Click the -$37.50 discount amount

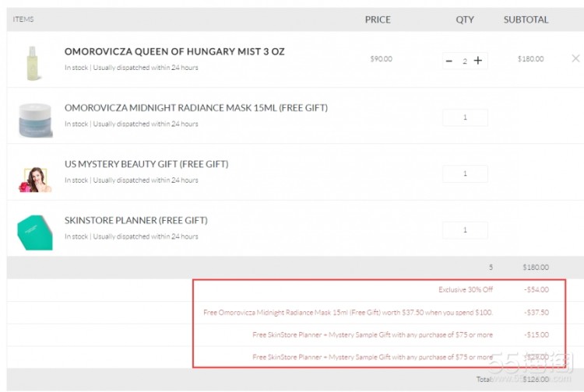click(x=537, y=313)
